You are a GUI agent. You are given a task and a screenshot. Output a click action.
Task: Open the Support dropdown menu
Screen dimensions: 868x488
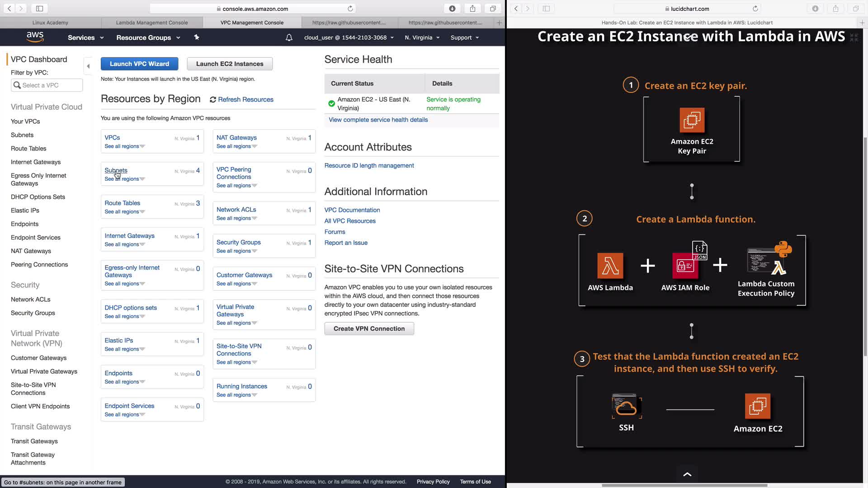pyautogui.click(x=464, y=38)
